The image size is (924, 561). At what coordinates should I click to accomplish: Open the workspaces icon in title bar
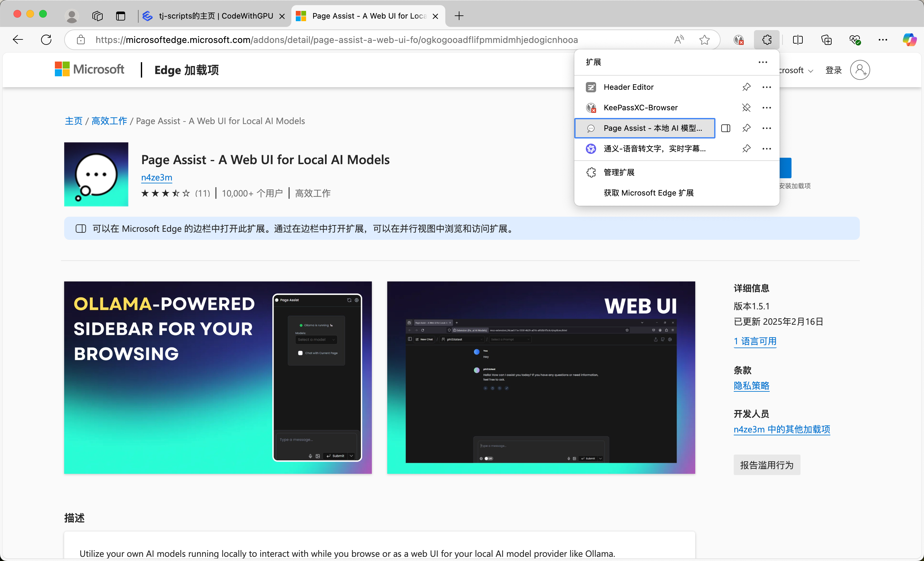pyautogui.click(x=98, y=16)
